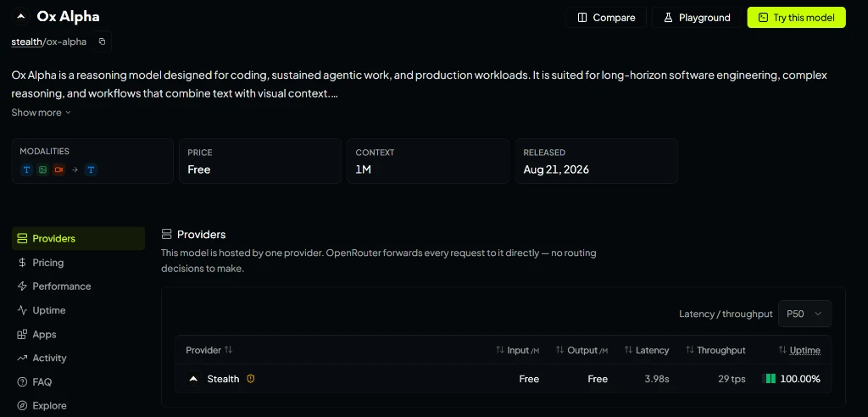Click the green uptime bars indicator
The width and height of the screenshot is (868, 417).
[x=769, y=379]
